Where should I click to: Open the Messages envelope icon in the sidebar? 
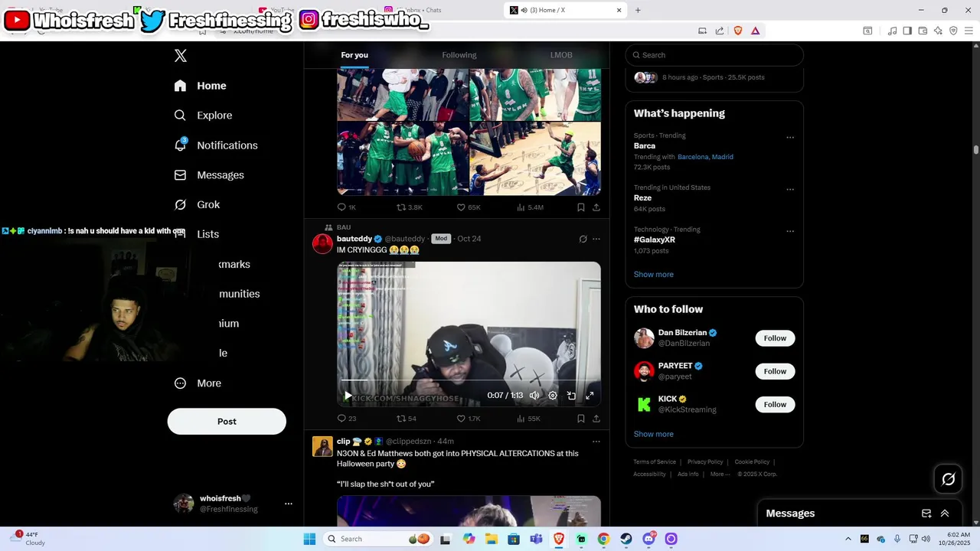180,175
